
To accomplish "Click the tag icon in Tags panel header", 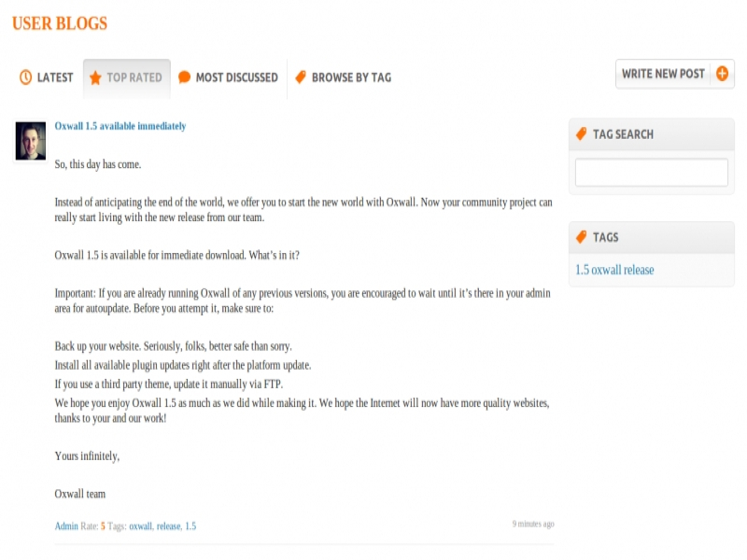I will coord(581,237).
